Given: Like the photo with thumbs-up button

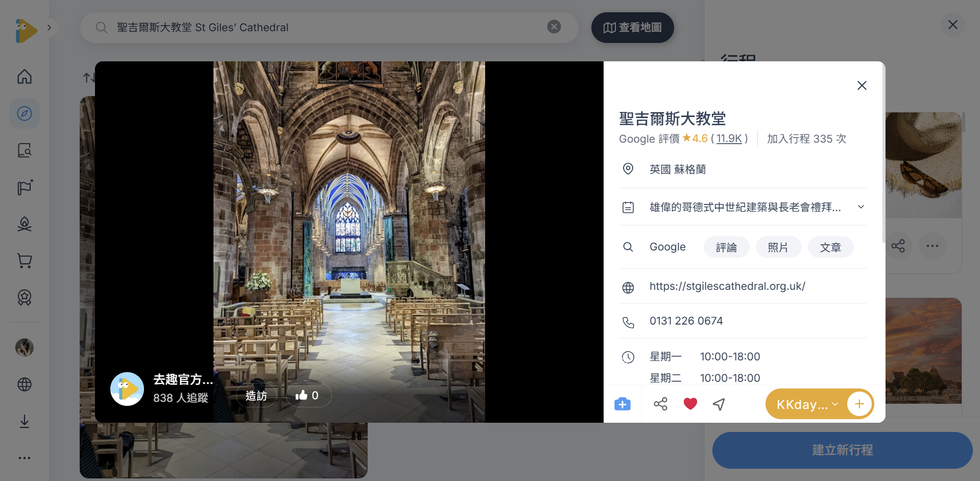Looking at the screenshot, I should pos(308,396).
